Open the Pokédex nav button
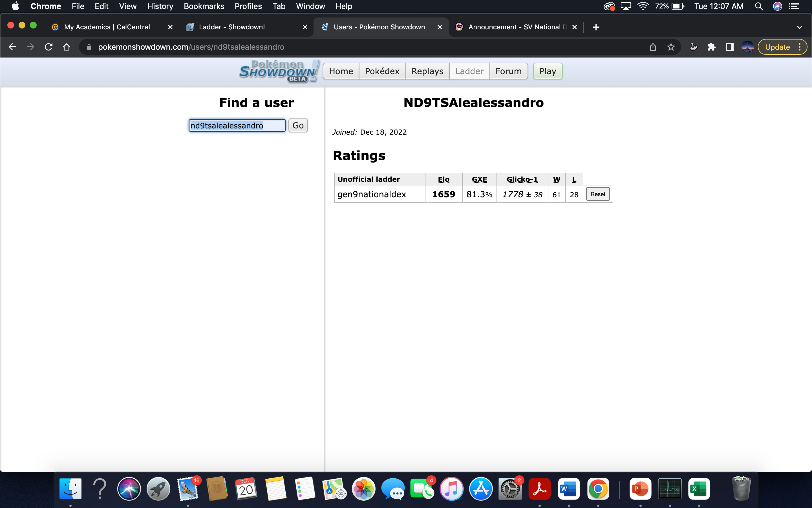Screen dimensions: 812x508 [382, 71]
